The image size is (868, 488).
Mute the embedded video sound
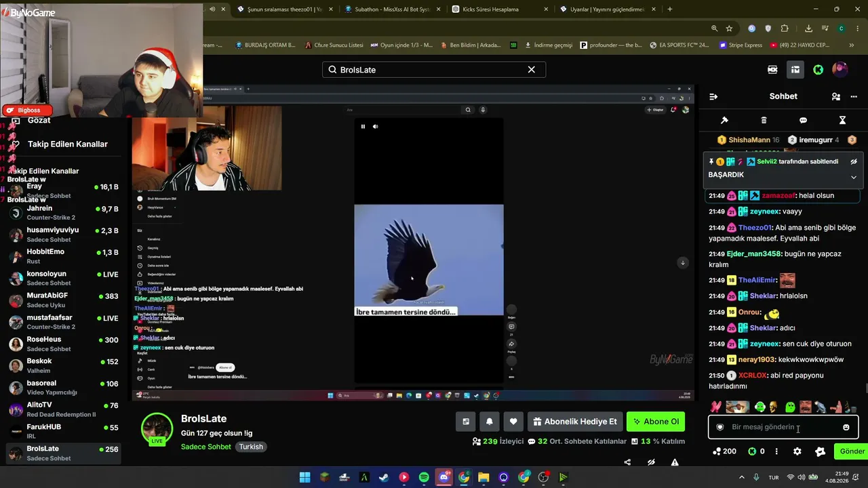click(375, 127)
